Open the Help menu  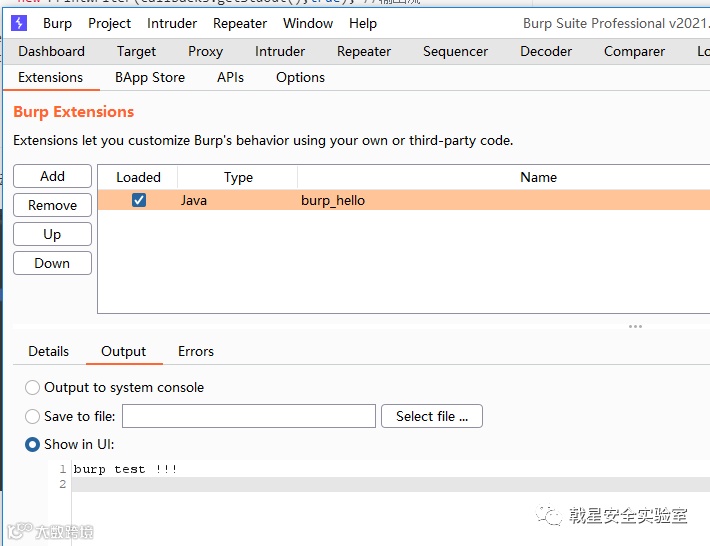363,24
